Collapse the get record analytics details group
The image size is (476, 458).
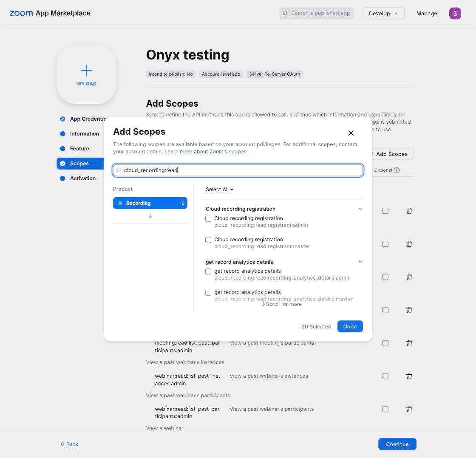(x=360, y=262)
